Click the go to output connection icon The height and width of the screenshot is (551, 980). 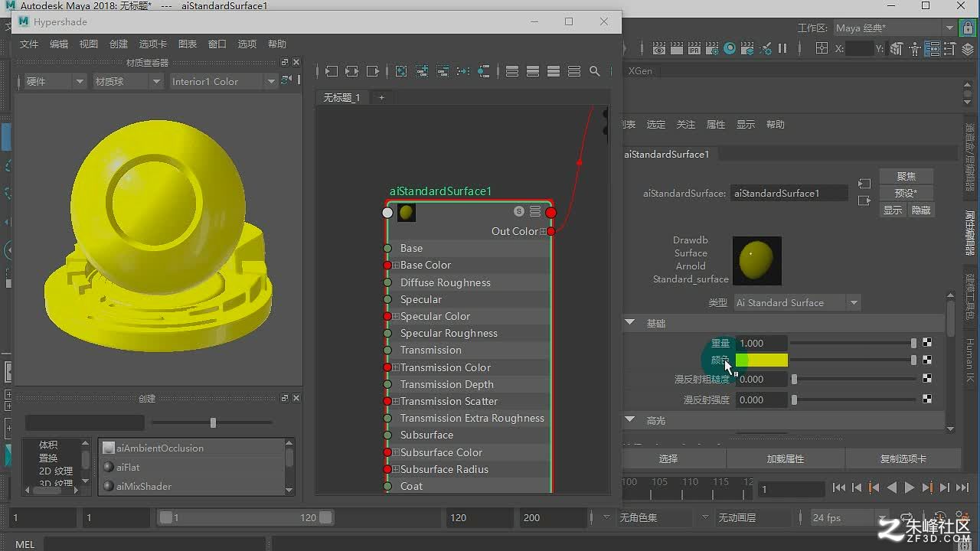(864, 201)
